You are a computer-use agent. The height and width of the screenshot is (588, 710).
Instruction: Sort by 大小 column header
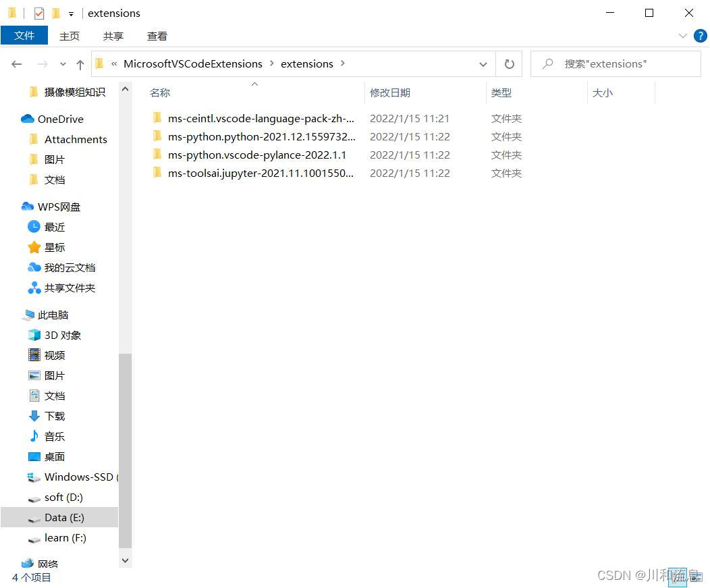pos(603,93)
